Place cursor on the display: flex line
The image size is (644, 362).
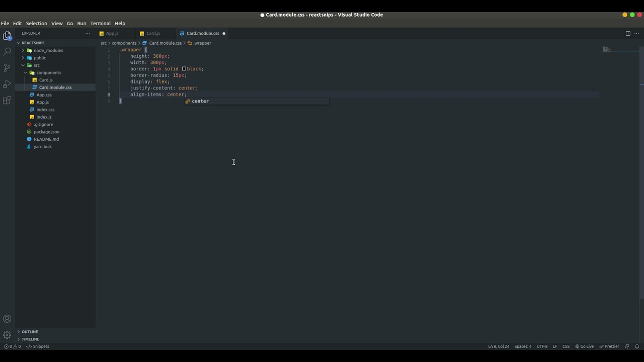(x=150, y=81)
